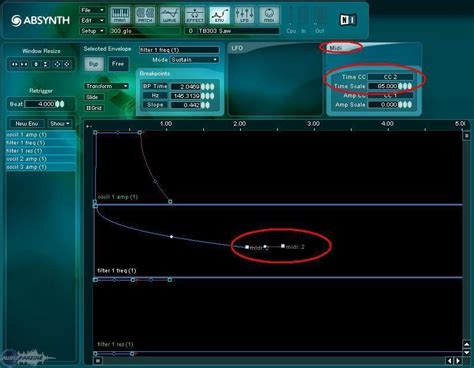
Task: Open the Setup menu dropdown
Action: (x=92, y=31)
